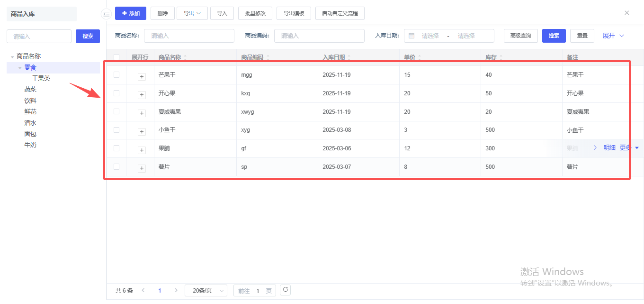644x304 pixels.
Task: Click the 高级查询 button
Action: [x=520, y=36]
